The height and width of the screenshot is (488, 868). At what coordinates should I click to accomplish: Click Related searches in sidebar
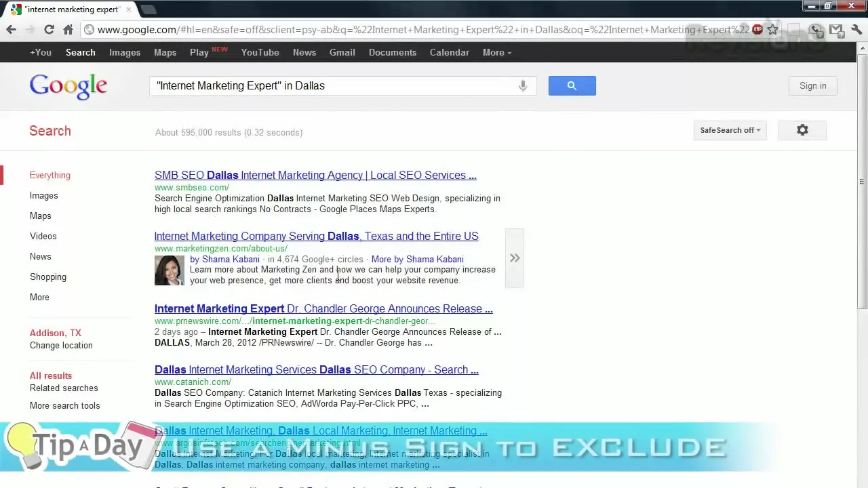pyautogui.click(x=64, y=388)
